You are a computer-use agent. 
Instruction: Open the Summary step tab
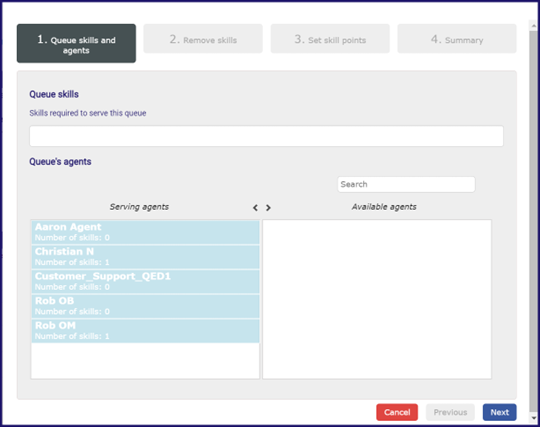click(x=457, y=39)
